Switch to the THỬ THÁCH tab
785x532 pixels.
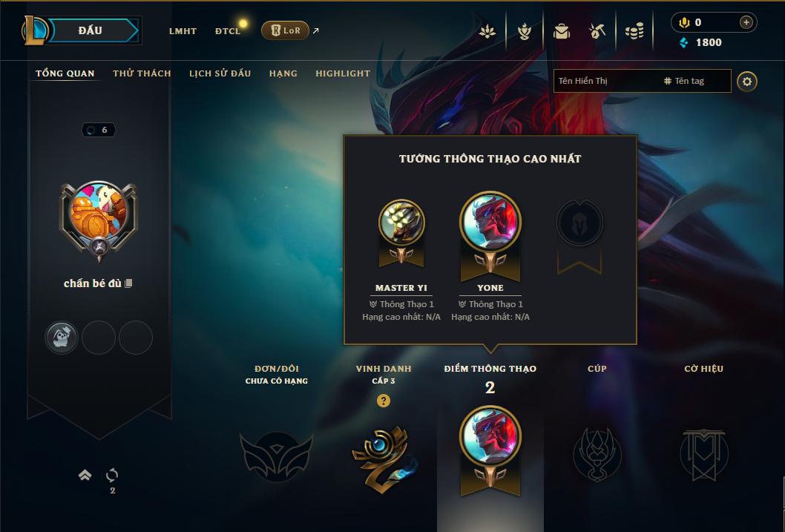point(142,73)
